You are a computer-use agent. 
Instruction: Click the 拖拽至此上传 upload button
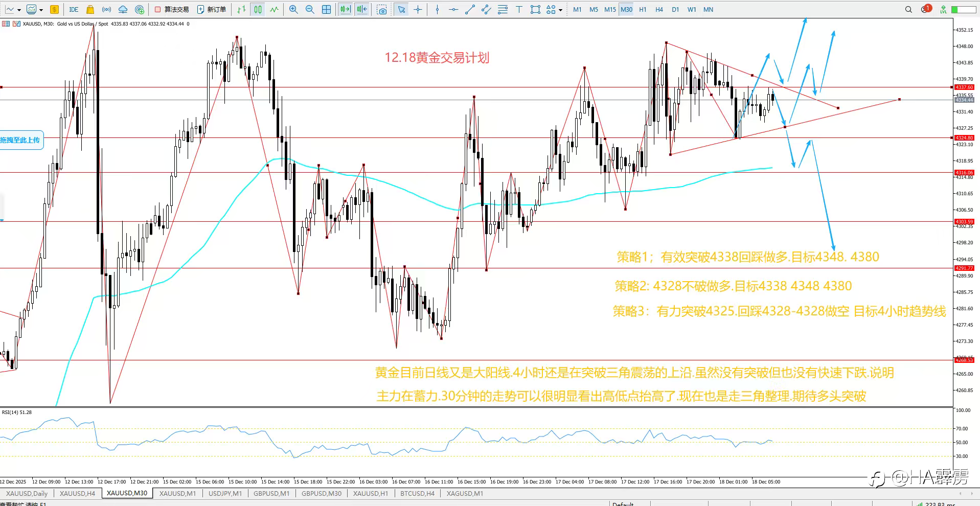(21, 140)
